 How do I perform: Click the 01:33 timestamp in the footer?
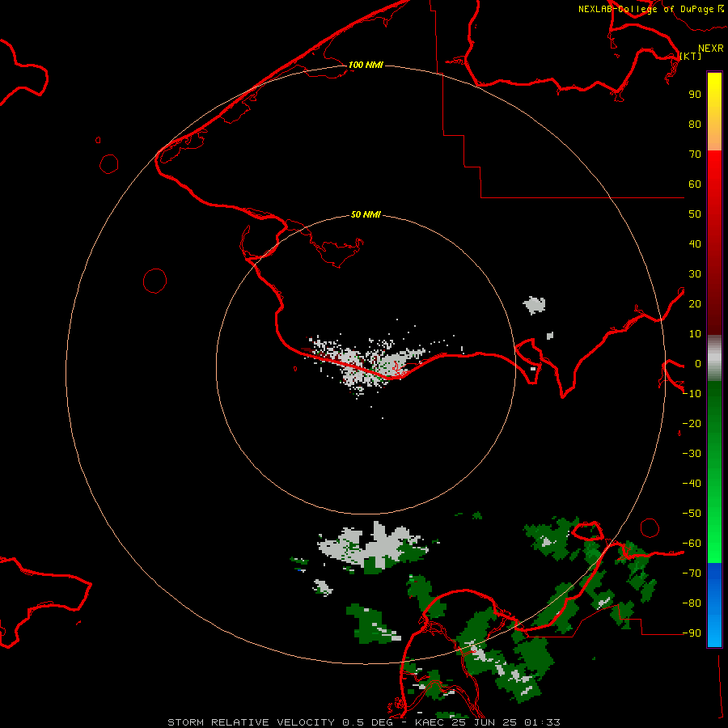pos(542,722)
